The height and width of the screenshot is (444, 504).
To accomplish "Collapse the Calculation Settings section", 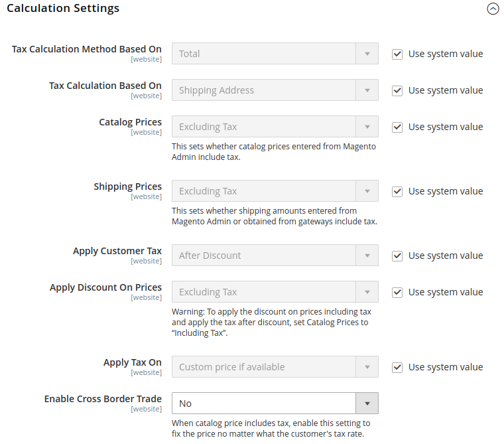I will (x=492, y=9).
